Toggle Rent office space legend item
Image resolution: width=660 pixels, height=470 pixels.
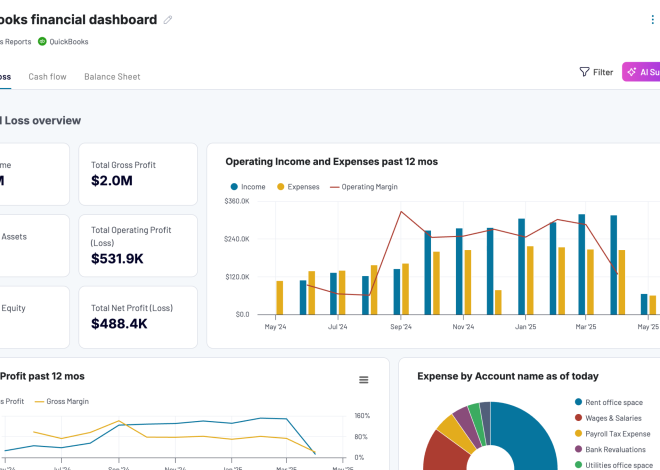[609, 402]
